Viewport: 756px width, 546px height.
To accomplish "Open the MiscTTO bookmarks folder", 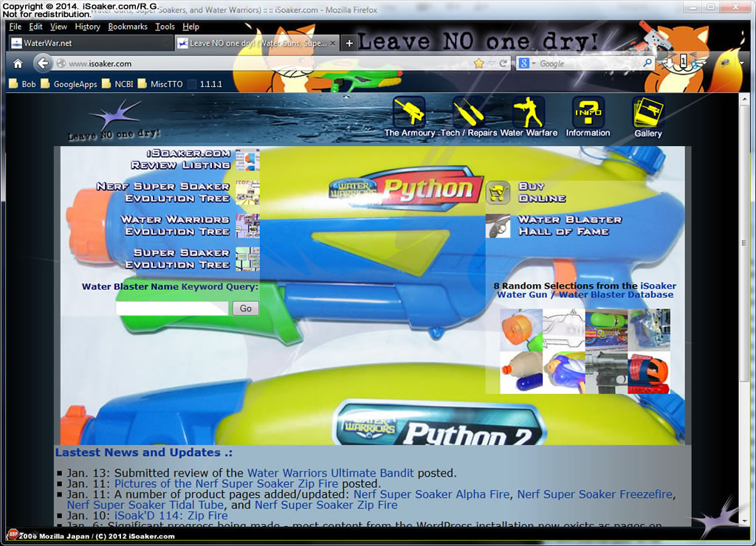I will 160,84.
